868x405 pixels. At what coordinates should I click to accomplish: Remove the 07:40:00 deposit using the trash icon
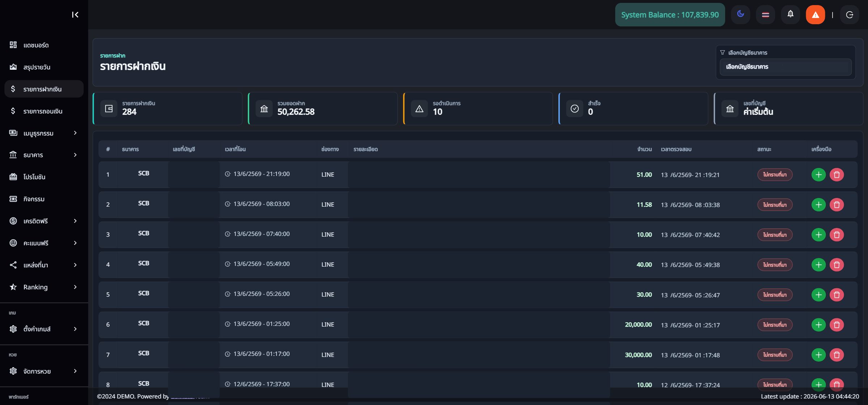pyautogui.click(x=837, y=235)
